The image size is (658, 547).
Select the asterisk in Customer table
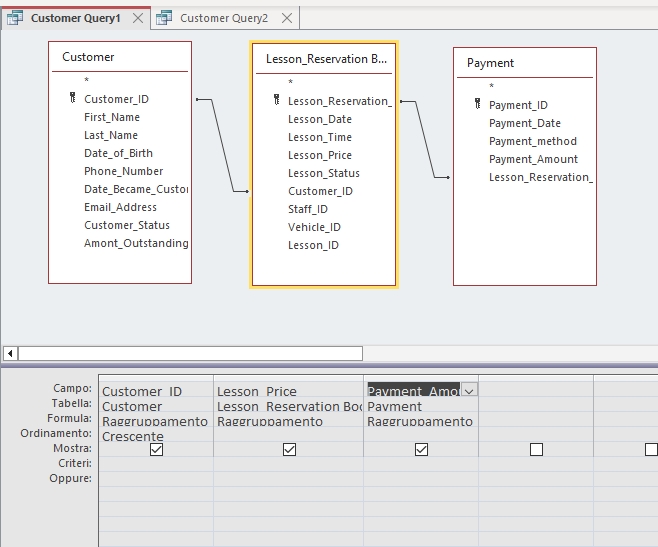[x=86, y=80]
